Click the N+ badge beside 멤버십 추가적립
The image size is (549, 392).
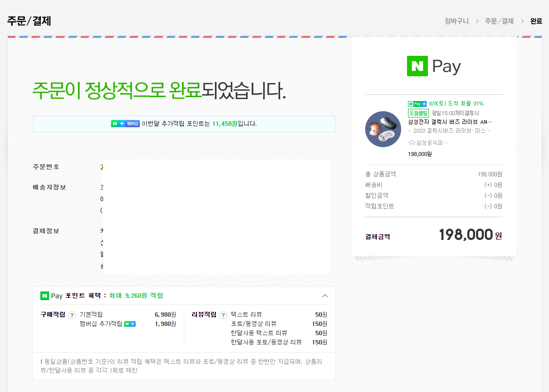[130, 324]
